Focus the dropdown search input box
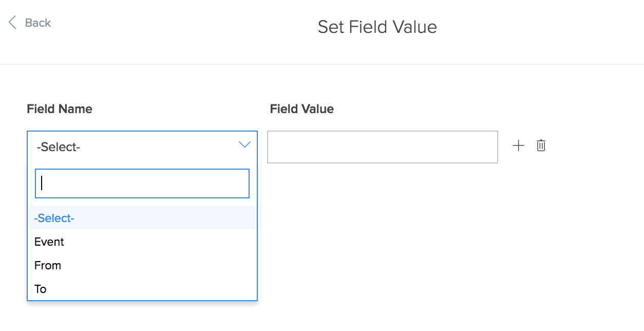644x331 pixels. point(142,183)
